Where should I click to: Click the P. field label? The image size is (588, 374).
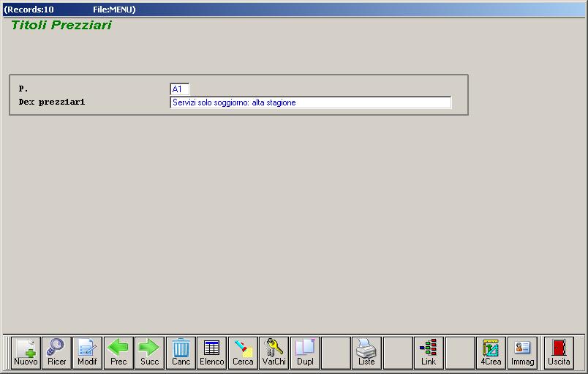coord(23,89)
